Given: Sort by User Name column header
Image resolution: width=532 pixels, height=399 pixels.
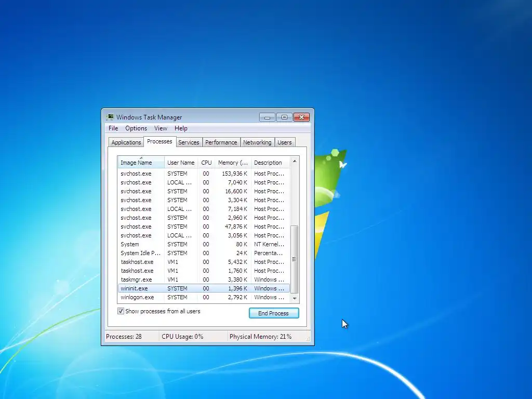Looking at the screenshot, I should 181,163.
